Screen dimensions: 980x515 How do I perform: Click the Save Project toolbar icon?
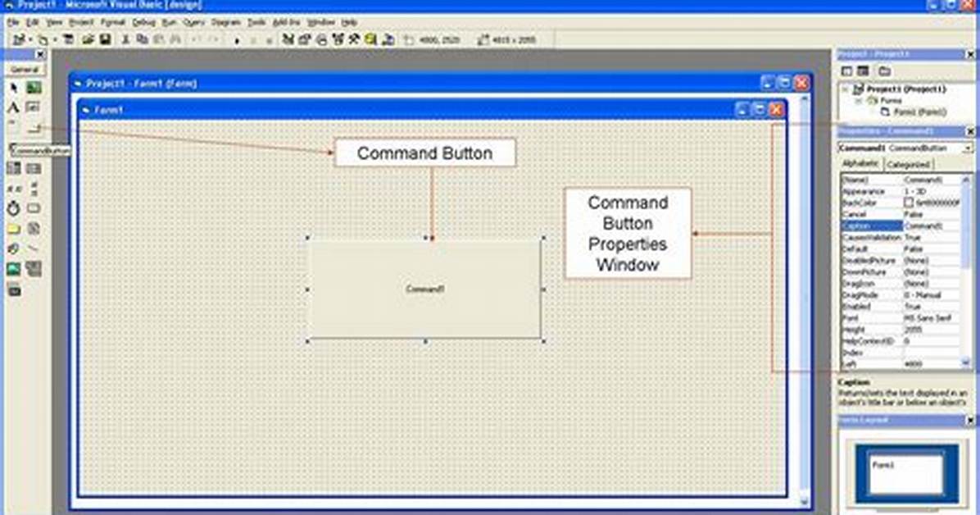[x=105, y=39]
